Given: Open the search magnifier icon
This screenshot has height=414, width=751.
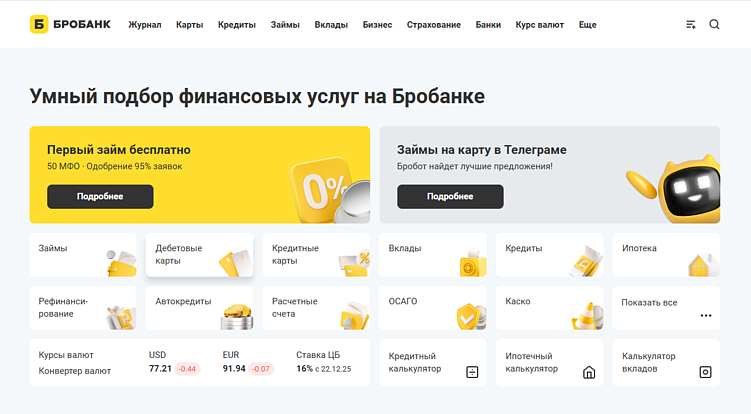Looking at the screenshot, I should point(714,24).
